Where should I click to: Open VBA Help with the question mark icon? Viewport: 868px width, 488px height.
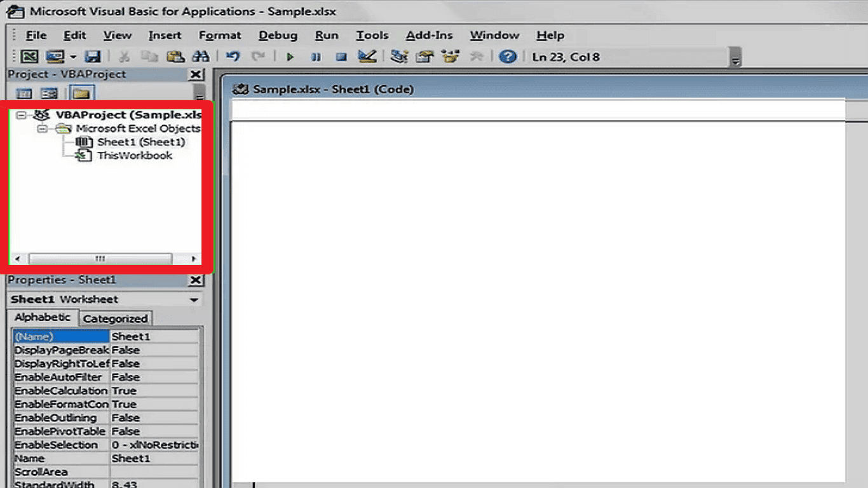click(x=507, y=57)
